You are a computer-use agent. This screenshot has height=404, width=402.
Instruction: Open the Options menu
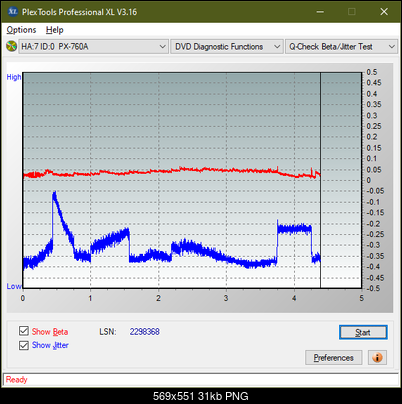(x=21, y=30)
